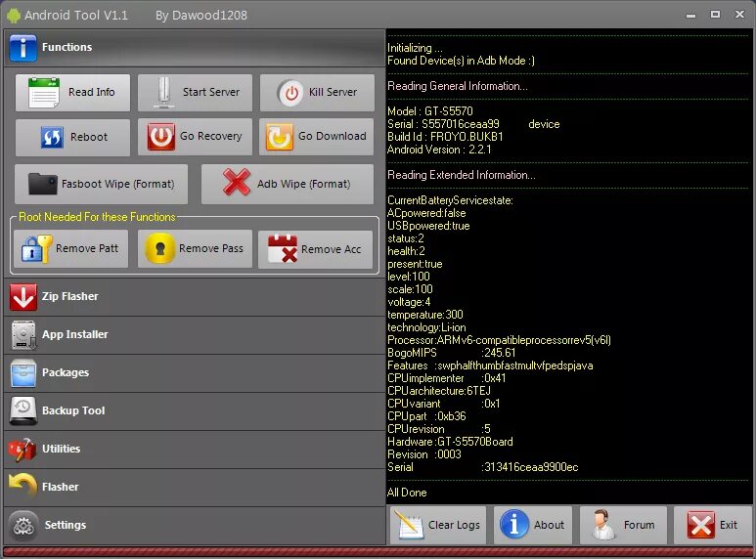Viewport: 756px width, 559px height.
Task: Click the Packages drawer icon
Action: (x=23, y=373)
